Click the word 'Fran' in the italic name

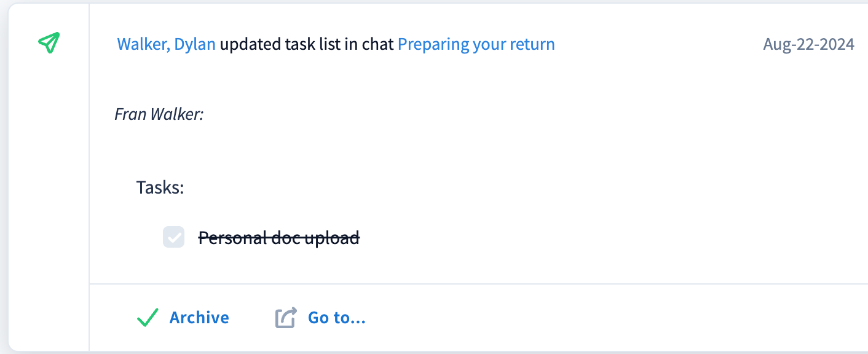pyautogui.click(x=128, y=114)
